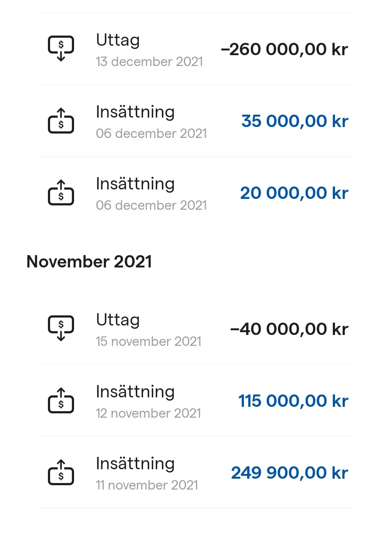392x540 pixels.
Task: Click the November 2021 section header
Action: click(x=89, y=262)
